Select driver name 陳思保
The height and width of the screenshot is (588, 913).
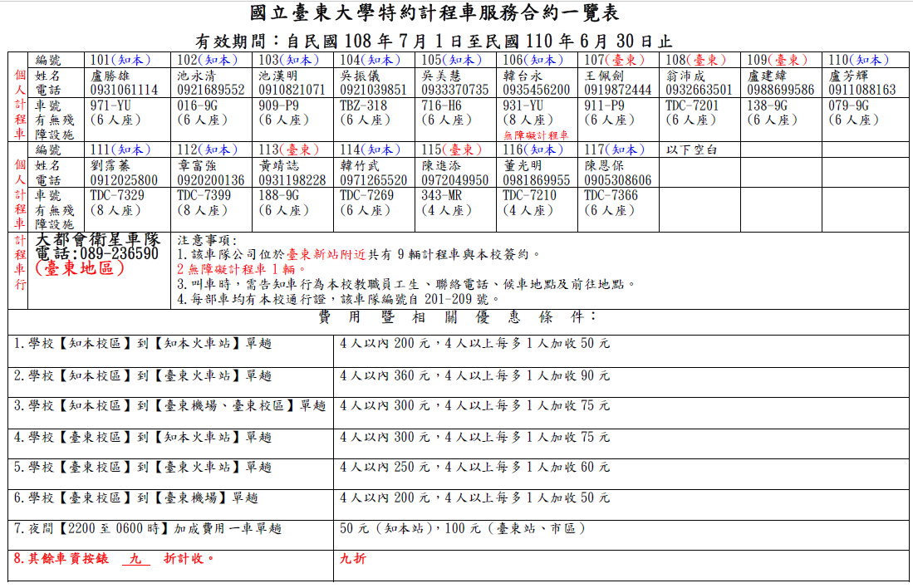coord(604,165)
